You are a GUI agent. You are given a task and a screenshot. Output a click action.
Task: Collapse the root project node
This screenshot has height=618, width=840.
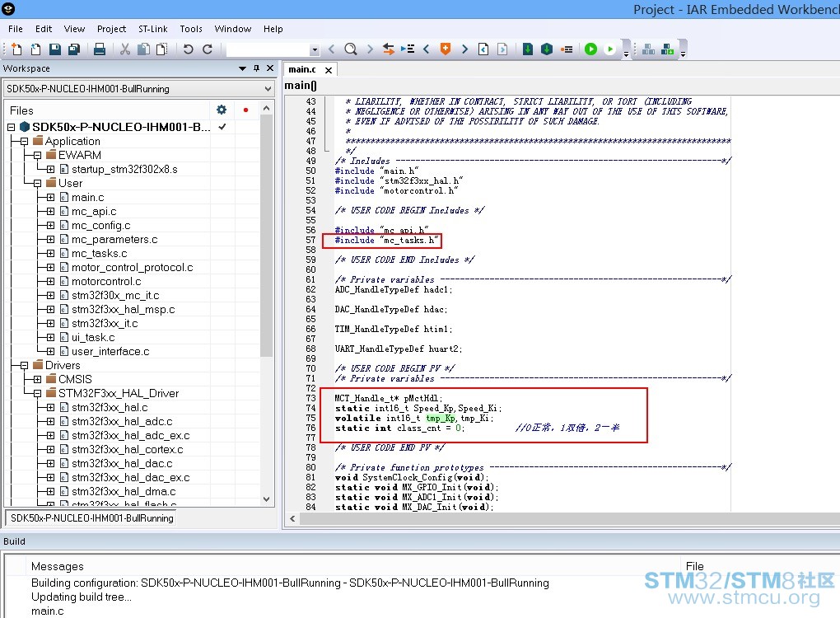point(12,128)
